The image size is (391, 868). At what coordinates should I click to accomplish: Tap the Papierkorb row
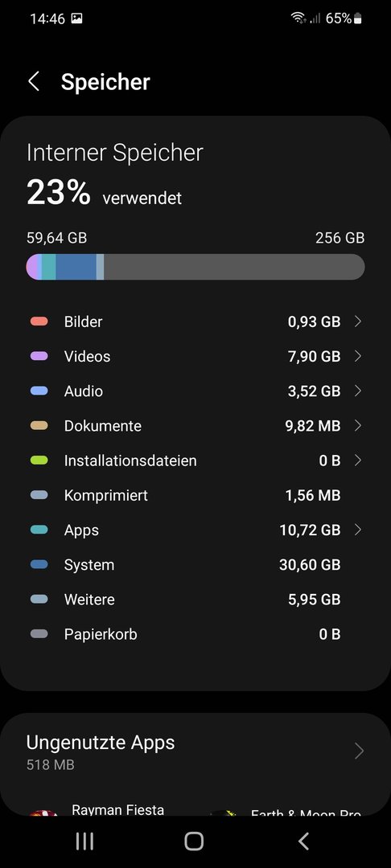coord(195,634)
